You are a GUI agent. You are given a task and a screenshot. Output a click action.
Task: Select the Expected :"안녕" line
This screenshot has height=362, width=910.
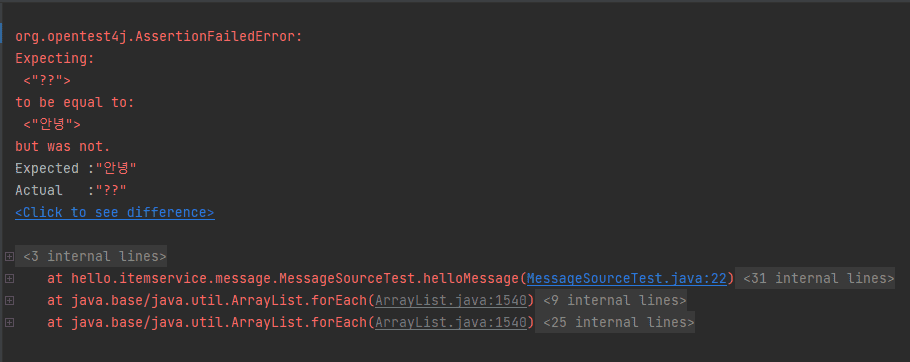(76, 168)
